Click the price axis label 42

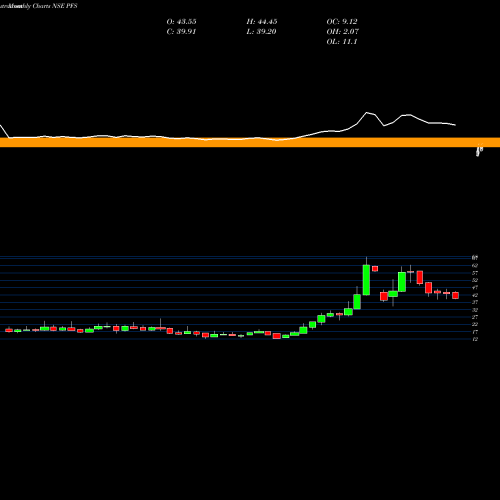pos(475,295)
